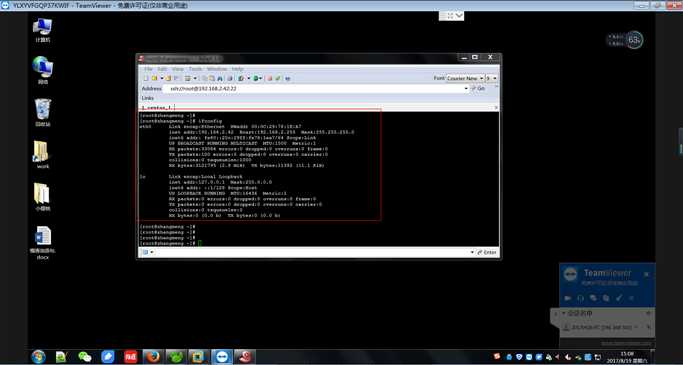Click the taskbar clock showing 15:08
The image size is (683, 365).
click(626, 357)
